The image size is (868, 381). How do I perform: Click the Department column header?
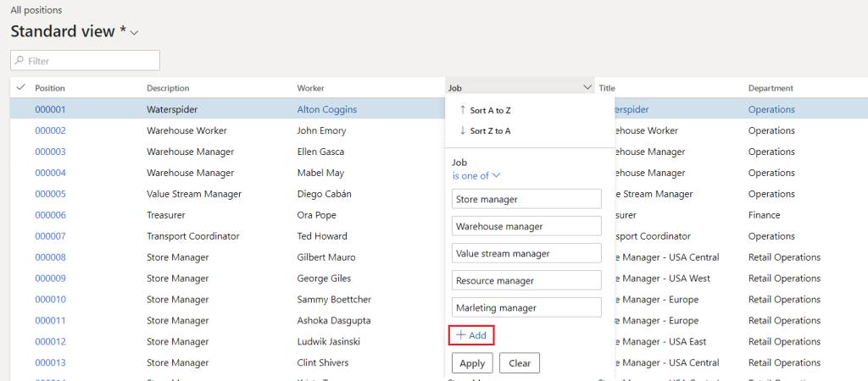(x=771, y=88)
